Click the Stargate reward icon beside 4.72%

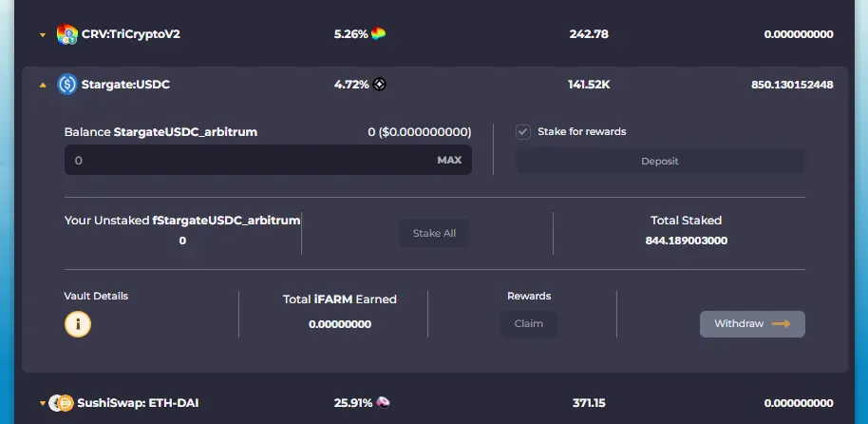[x=379, y=85]
